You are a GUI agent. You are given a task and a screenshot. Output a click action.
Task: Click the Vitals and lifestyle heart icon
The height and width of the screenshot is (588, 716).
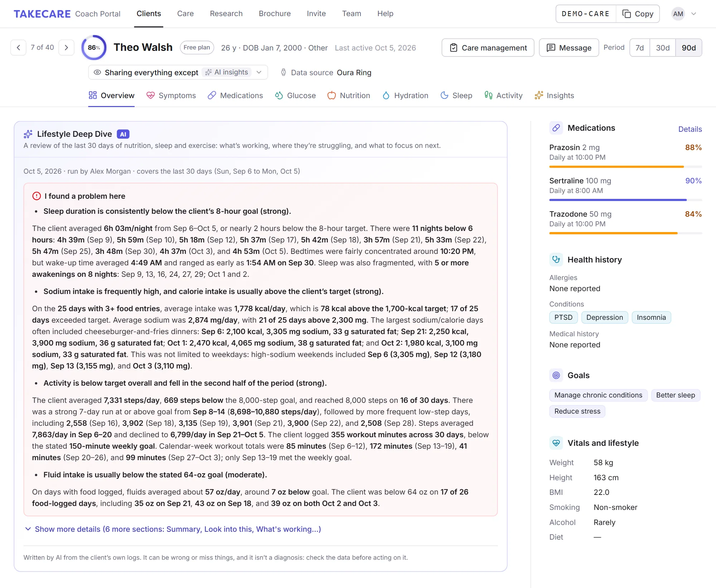tap(556, 443)
